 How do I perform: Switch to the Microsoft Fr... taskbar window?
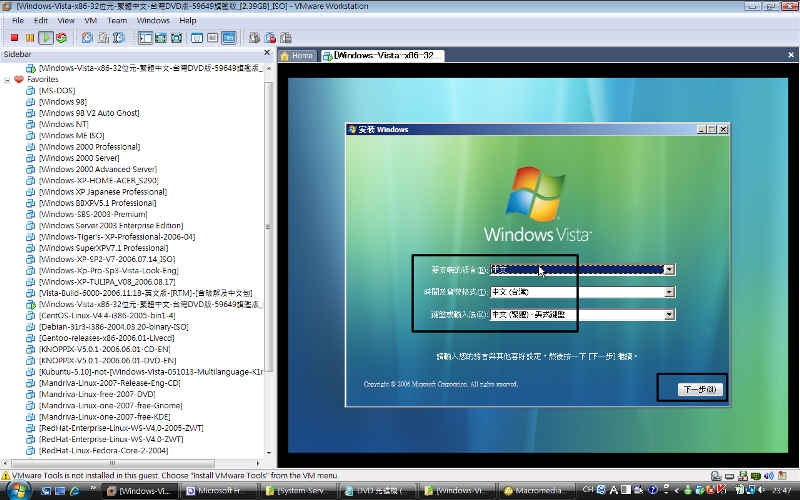coord(220,491)
